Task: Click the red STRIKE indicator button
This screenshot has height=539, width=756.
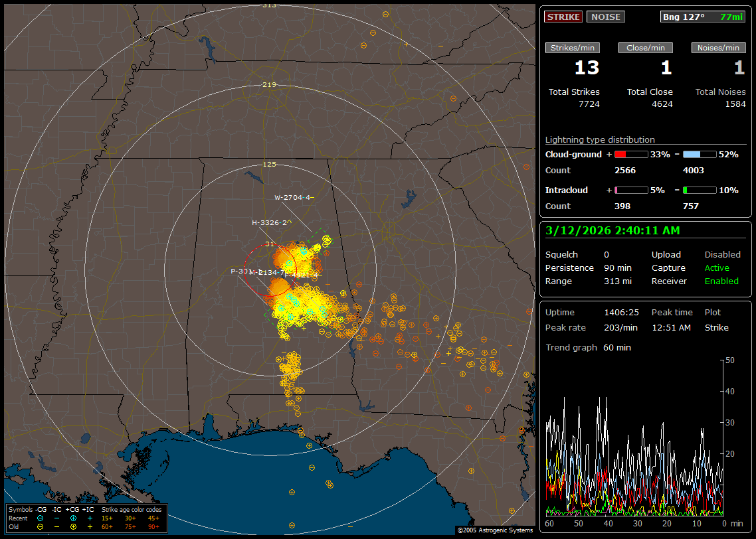Action: (563, 17)
